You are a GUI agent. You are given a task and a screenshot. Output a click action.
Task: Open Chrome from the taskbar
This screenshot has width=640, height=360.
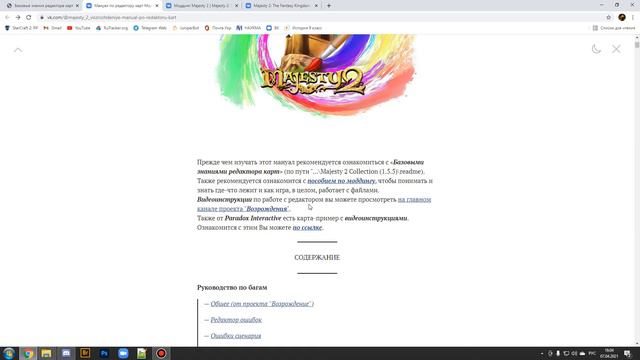click(28, 353)
